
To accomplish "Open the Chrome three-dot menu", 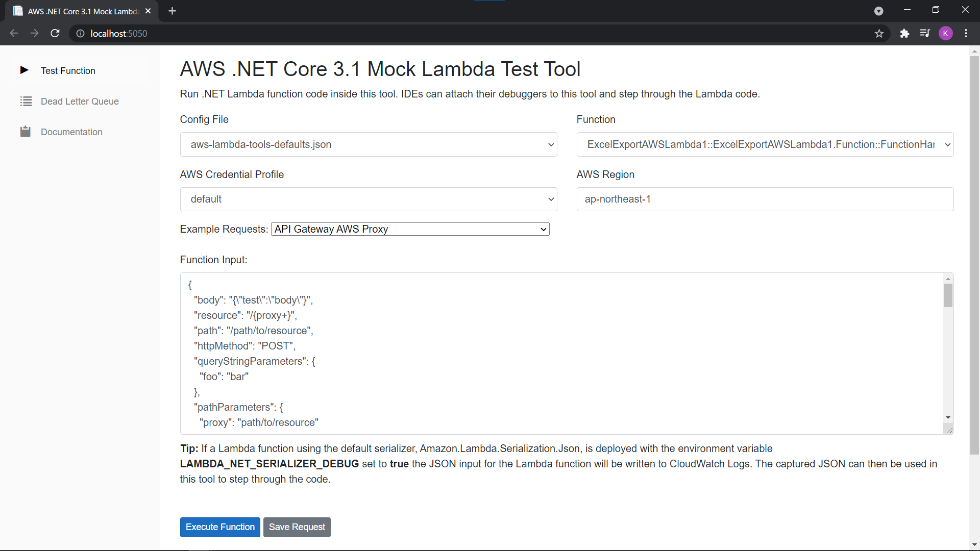I will pyautogui.click(x=966, y=33).
